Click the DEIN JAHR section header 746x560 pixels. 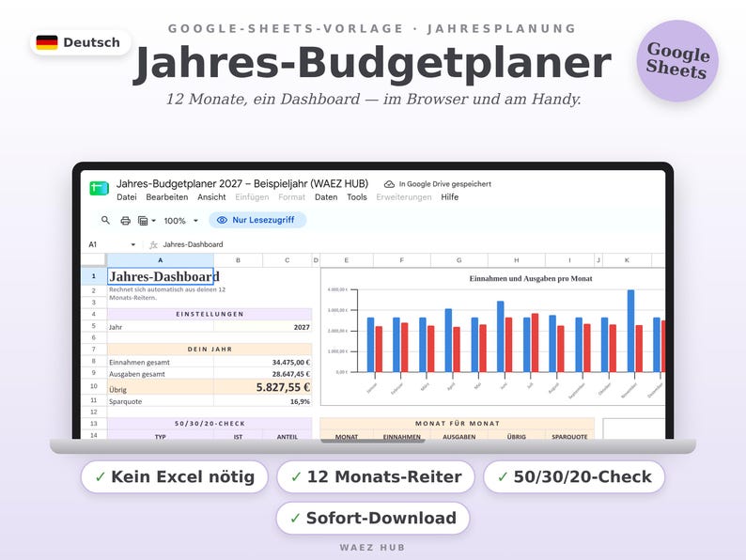[x=210, y=350]
